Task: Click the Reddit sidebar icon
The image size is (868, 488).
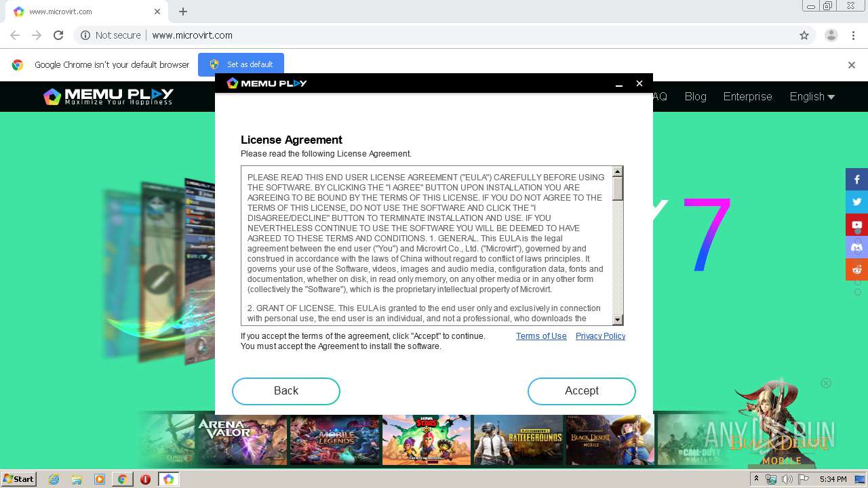Action: (856, 269)
